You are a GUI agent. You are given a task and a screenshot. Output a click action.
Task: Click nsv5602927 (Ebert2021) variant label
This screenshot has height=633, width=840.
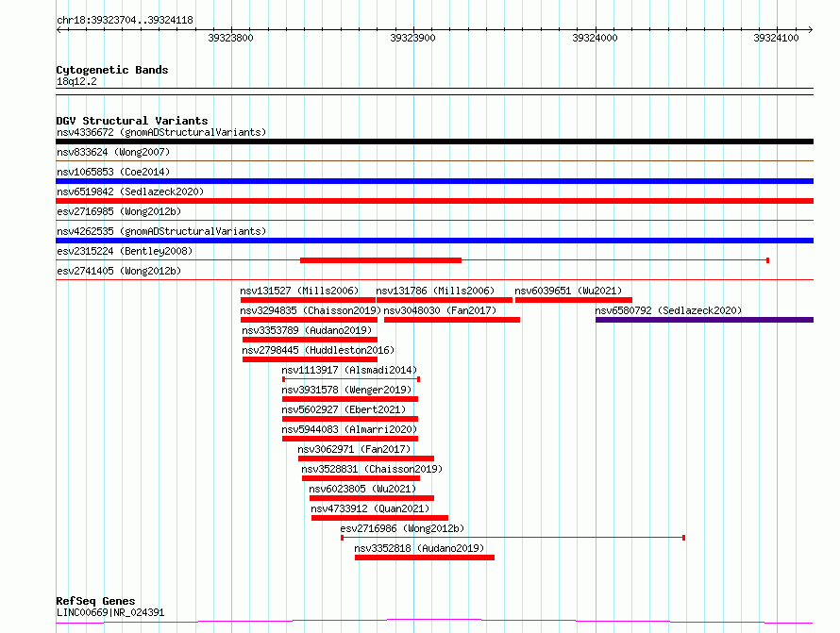tap(344, 409)
